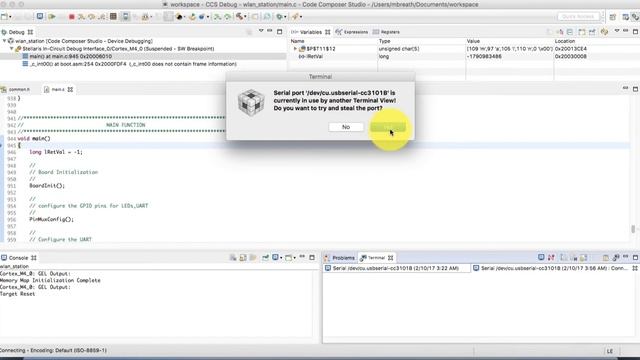Maximize the Debug view panel
This screenshot has height=360, width=640.
280,31
